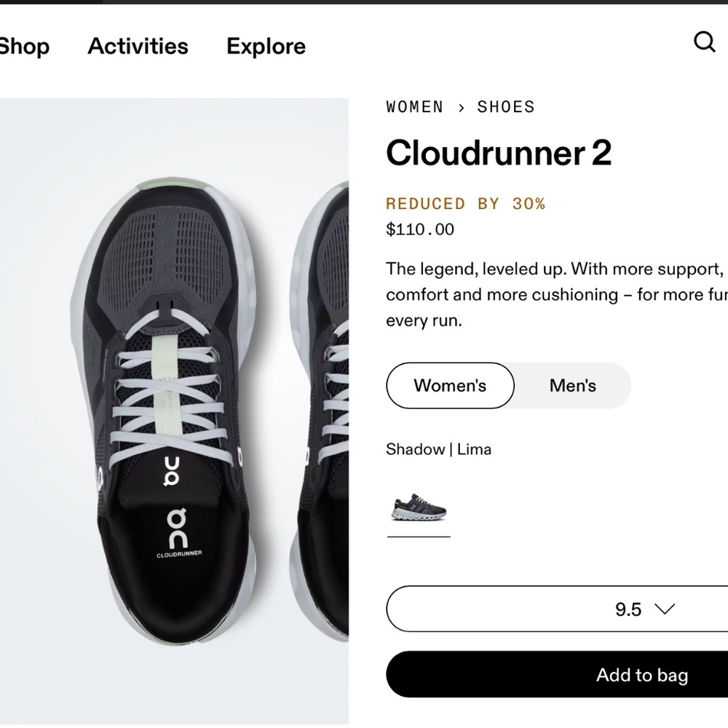
Task: Click the large product image
Action: pos(175,408)
